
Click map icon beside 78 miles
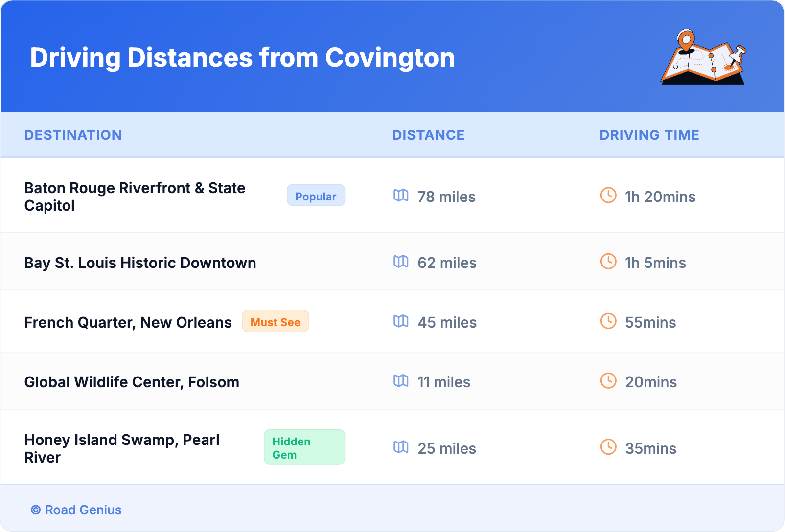[401, 196]
